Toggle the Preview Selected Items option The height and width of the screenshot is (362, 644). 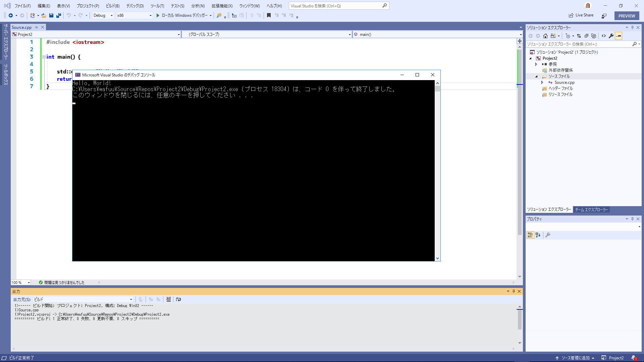(x=619, y=36)
